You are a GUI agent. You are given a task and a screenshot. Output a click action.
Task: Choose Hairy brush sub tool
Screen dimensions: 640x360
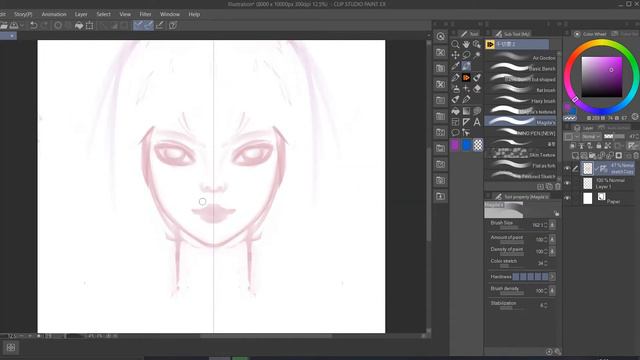coord(521,100)
